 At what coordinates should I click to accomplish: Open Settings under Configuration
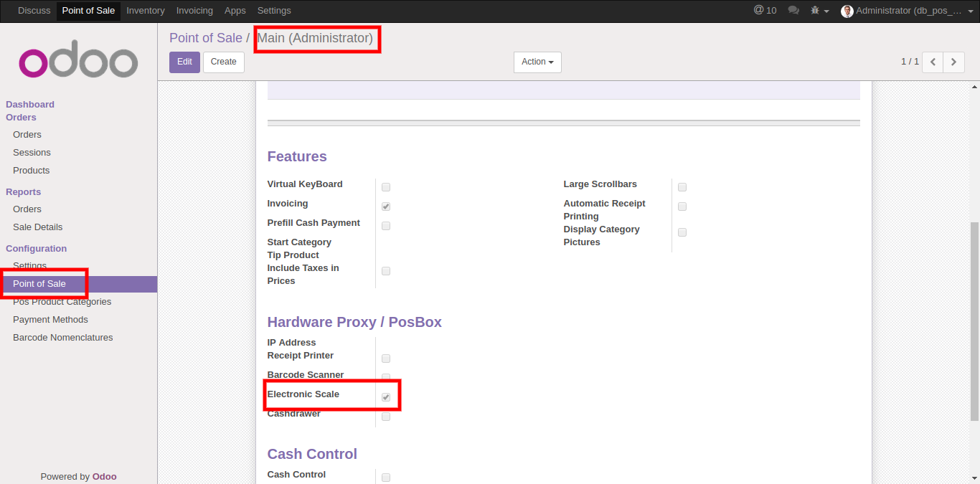29,266
